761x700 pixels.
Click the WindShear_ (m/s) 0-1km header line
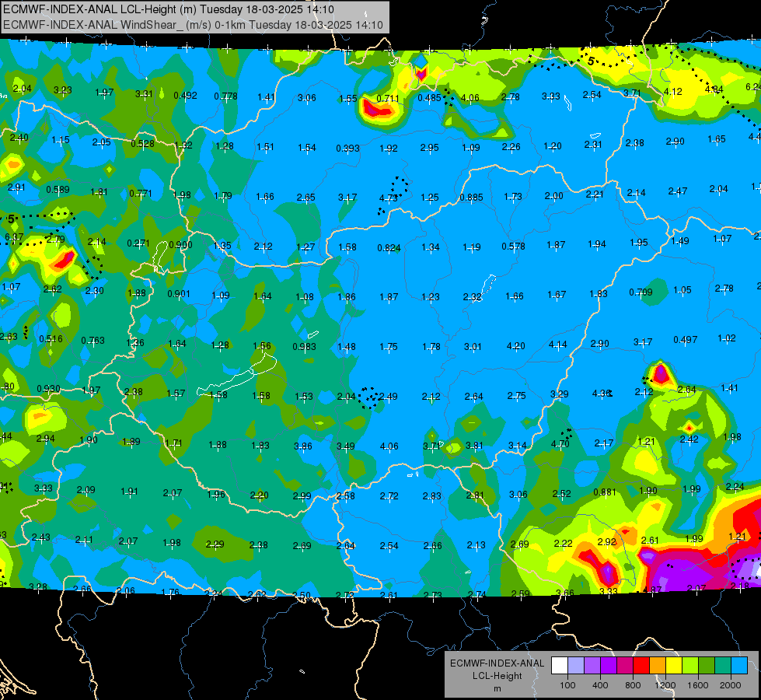(193, 25)
